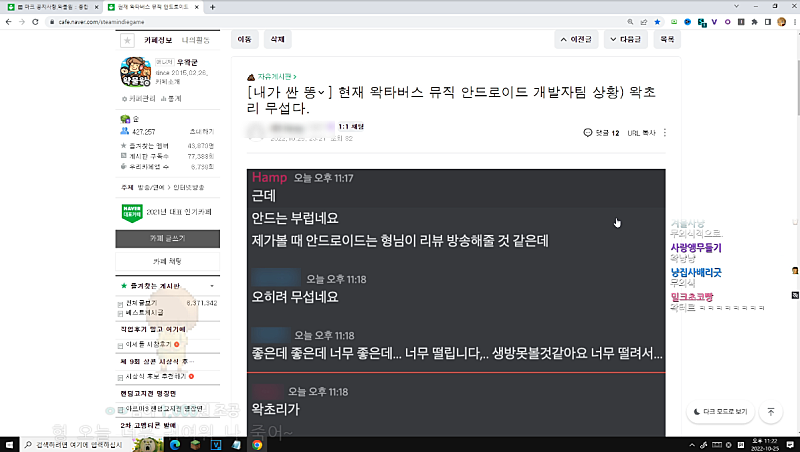Click the 댓글 12 comments icon
Screen dimensions: 800x452
602,133
